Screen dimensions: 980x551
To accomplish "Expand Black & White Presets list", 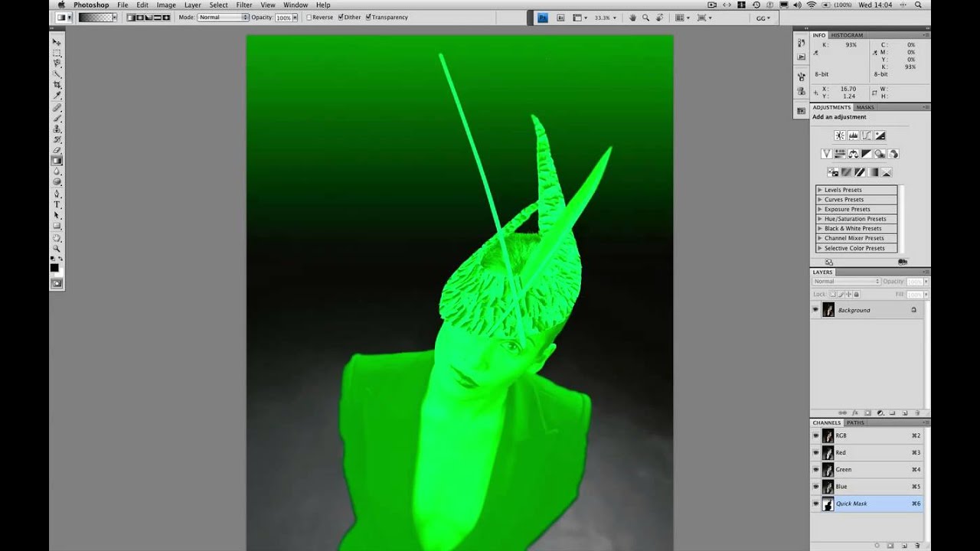I will pyautogui.click(x=820, y=229).
